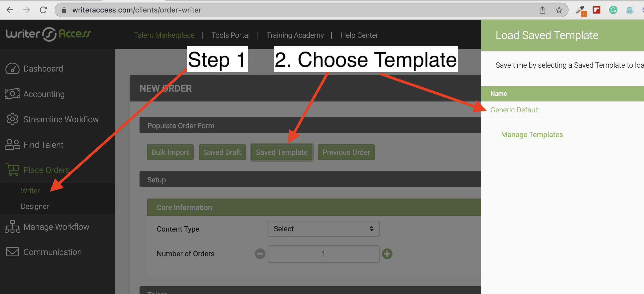Click the browser forward arrow

pyautogui.click(x=27, y=10)
